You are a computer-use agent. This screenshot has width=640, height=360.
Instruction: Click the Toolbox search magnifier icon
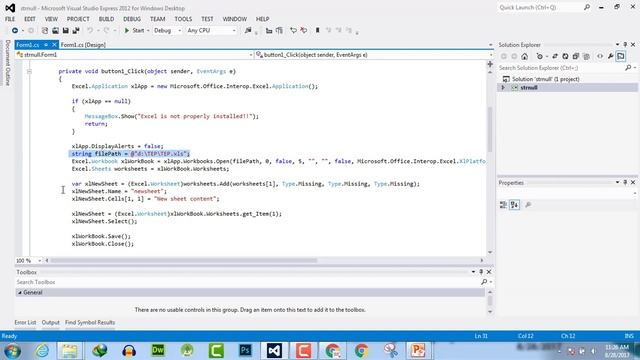(x=484, y=282)
